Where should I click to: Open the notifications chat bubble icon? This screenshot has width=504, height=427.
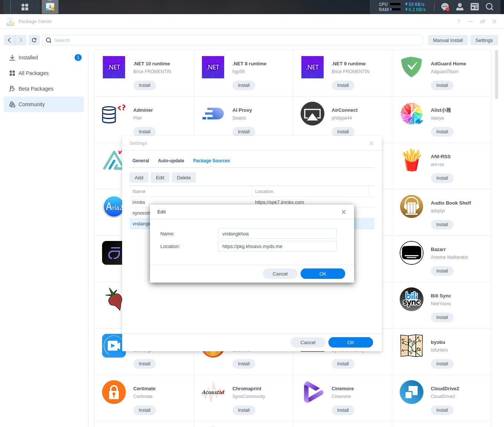445,7
